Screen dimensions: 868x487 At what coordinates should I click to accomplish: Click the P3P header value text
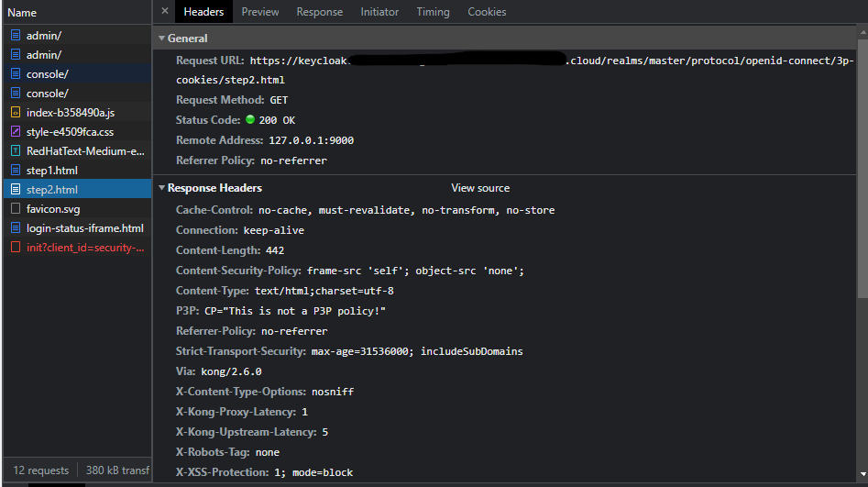pyautogui.click(x=295, y=311)
